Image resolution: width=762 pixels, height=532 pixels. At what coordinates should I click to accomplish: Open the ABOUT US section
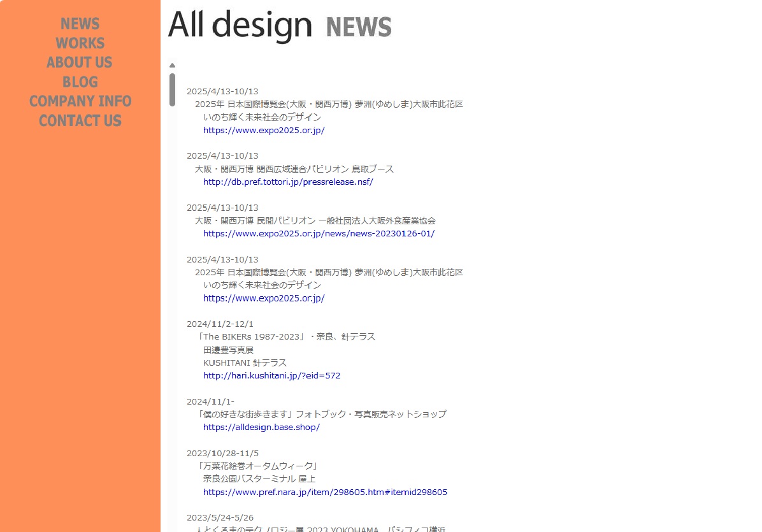pos(80,62)
